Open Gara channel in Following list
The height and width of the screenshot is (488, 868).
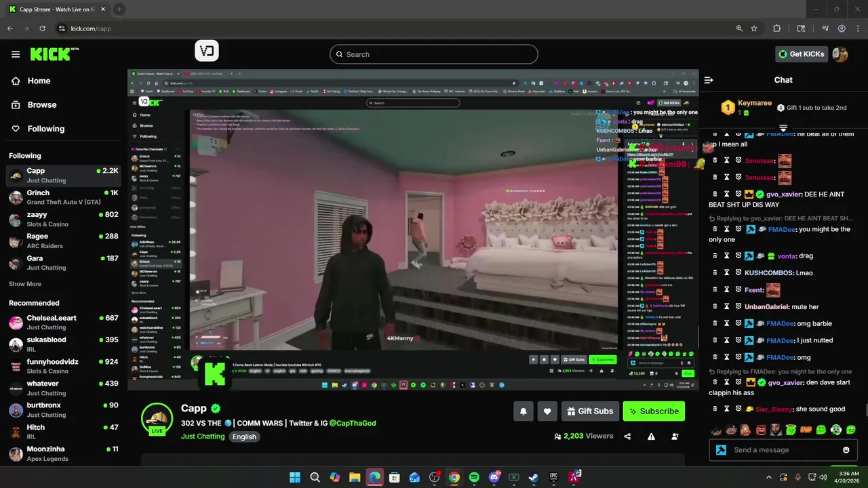[64, 262]
